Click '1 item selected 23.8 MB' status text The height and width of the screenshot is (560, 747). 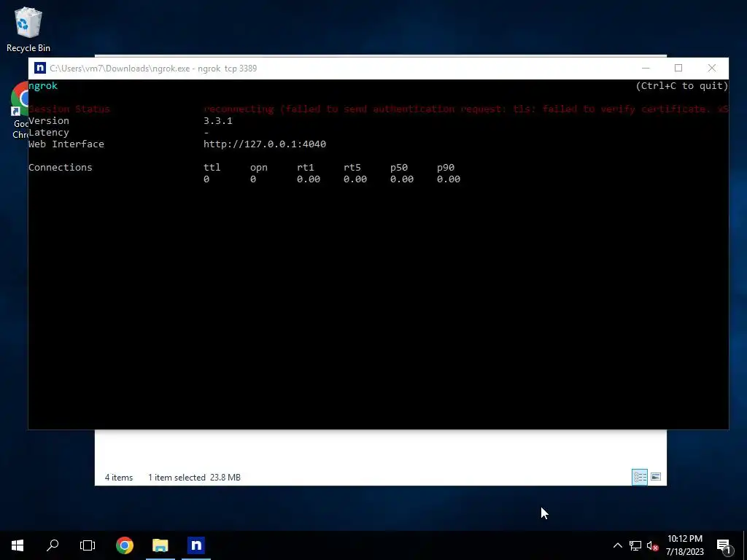point(194,477)
